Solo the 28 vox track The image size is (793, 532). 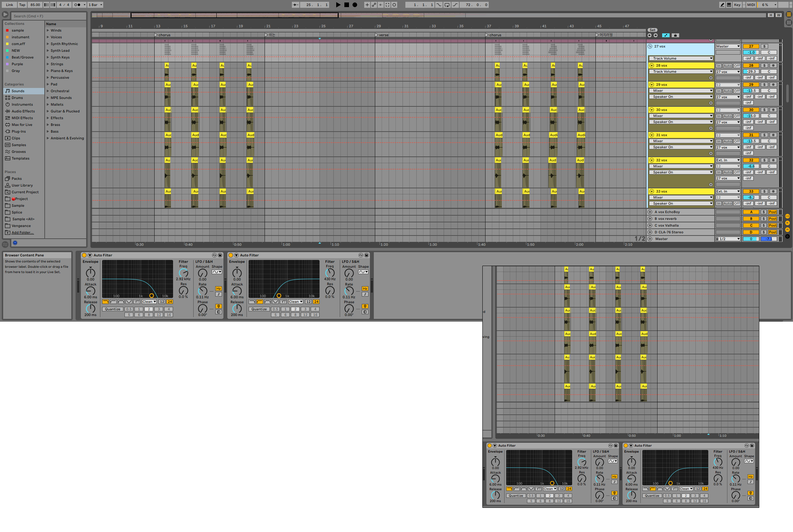pos(764,66)
